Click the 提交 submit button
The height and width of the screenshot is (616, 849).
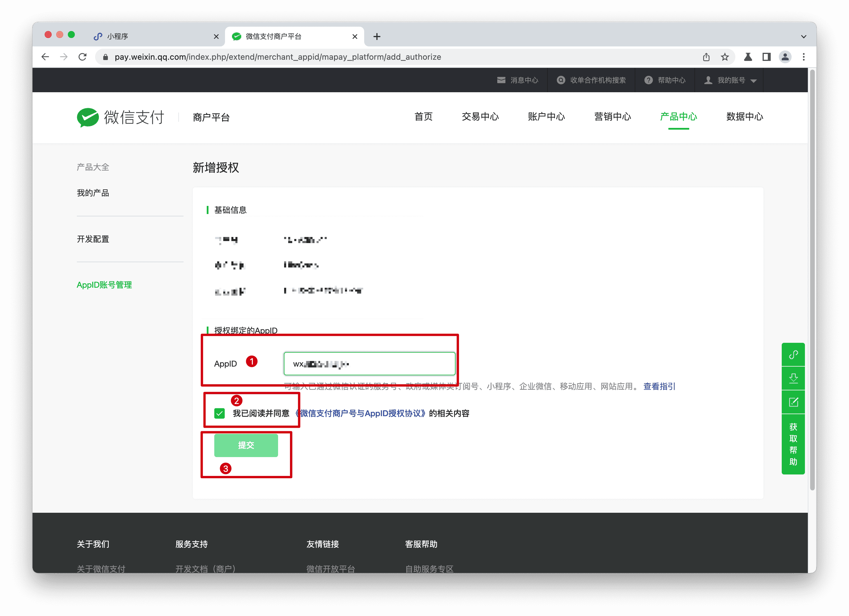pyautogui.click(x=246, y=445)
